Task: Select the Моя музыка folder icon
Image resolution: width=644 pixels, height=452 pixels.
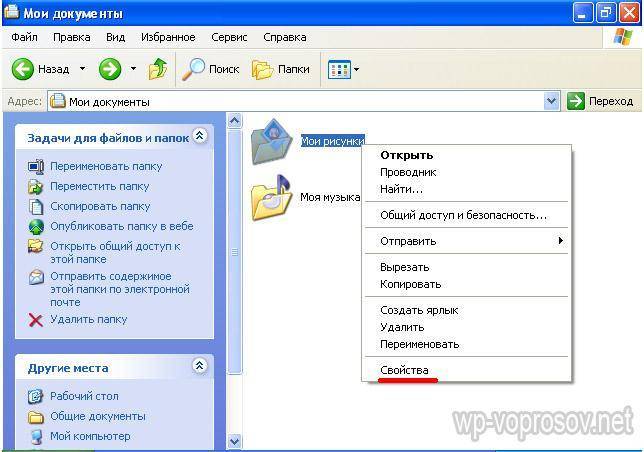Action: (x=271, y=197)
